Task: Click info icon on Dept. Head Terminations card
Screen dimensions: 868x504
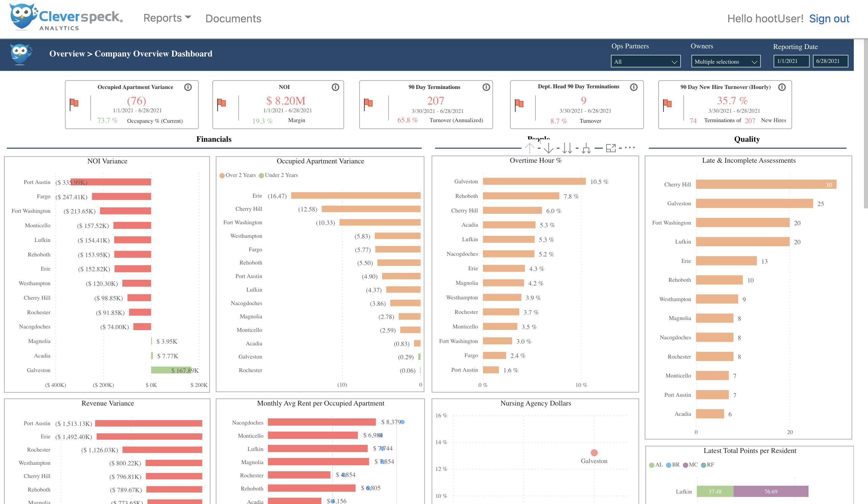Action: (x=634, y=87)
